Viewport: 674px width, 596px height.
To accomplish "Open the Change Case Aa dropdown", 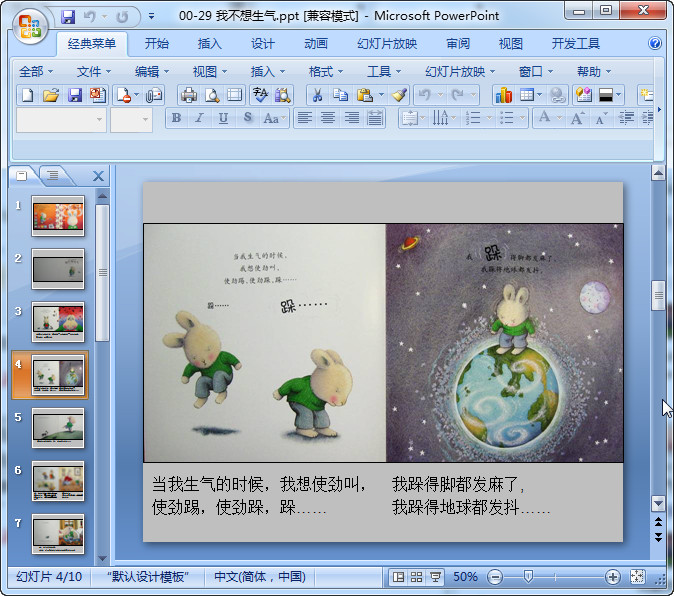I will [x=275, y=118].
